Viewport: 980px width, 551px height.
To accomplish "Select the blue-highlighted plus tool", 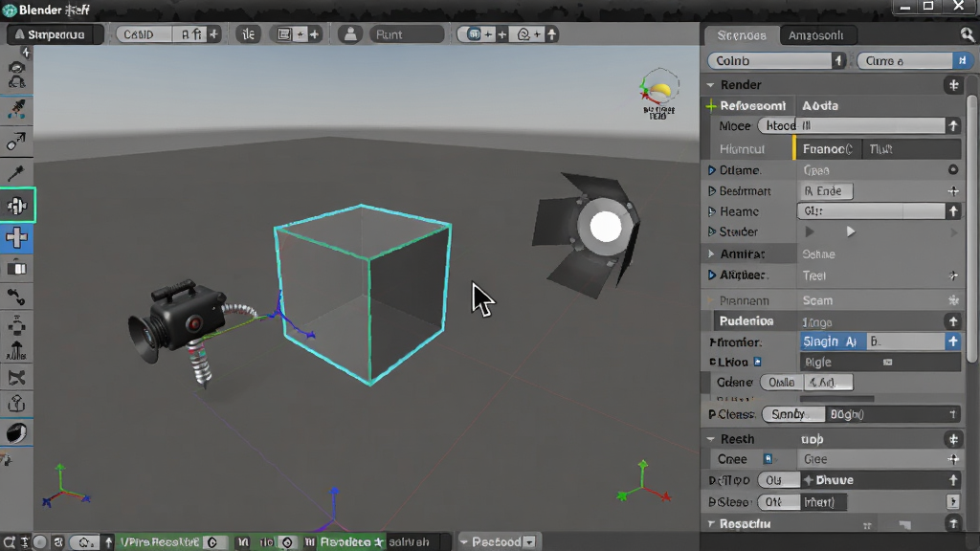I will tap(16, 237).
